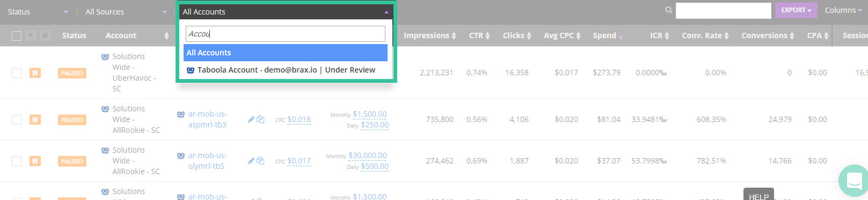Click the search magnifier icon

[668, 10]
